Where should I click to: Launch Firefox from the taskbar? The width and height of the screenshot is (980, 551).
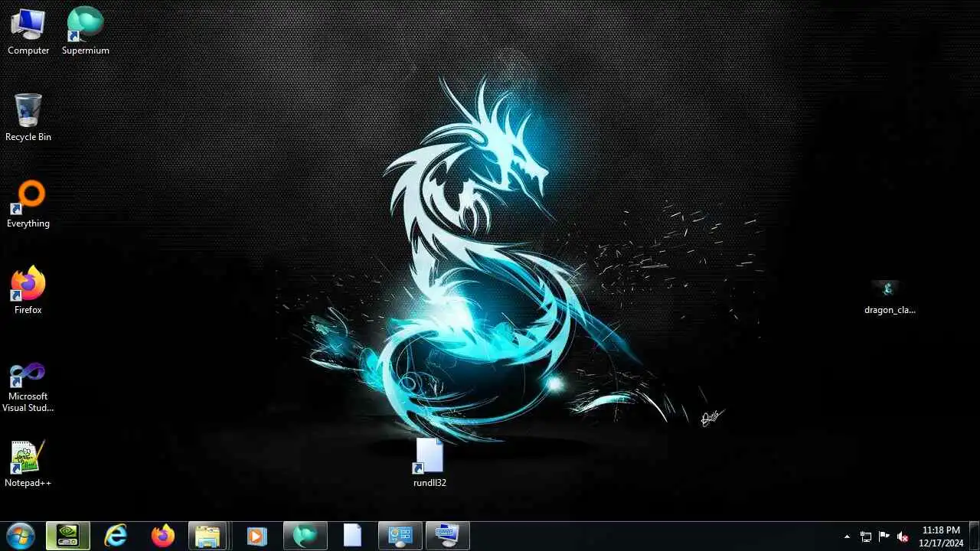coord(162,536)
